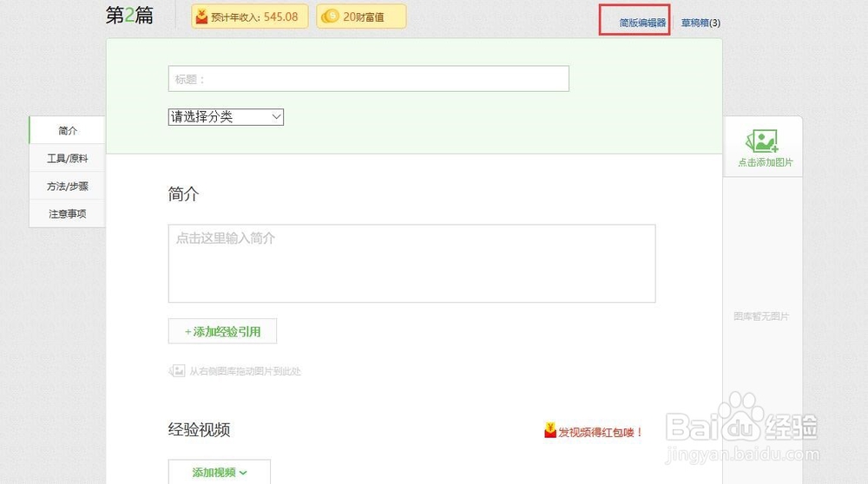This screenshot has height=484, width=868.
Task: Open the 请选择分类 category dropdown
Action: pyautogui.click(x=226, y=117)
